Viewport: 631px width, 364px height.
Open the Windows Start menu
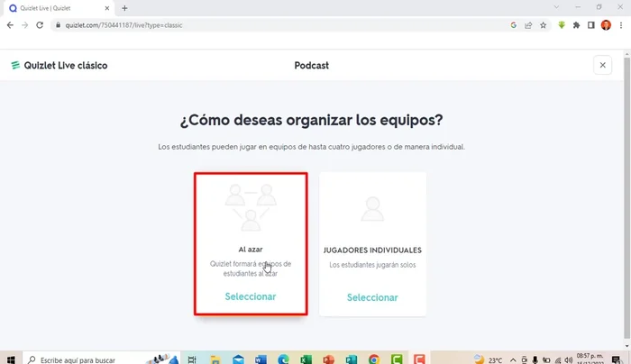coord(11,359)
